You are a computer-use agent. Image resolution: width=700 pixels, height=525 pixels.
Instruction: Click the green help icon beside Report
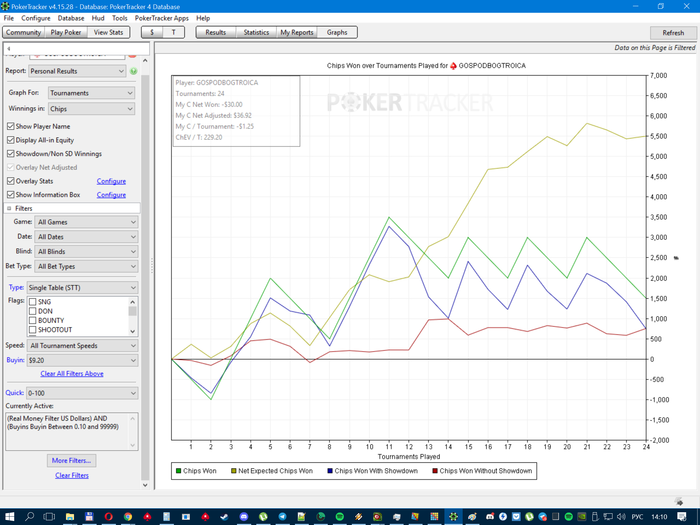coord(133,71)
